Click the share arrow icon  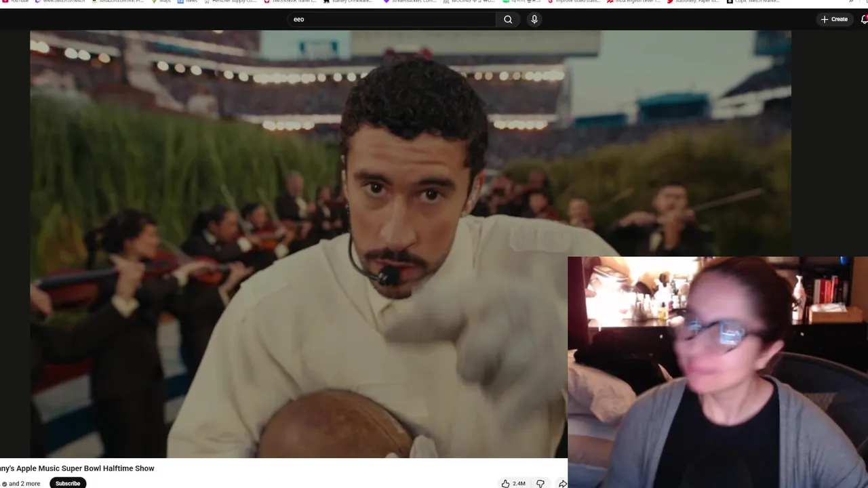point(562,483)
